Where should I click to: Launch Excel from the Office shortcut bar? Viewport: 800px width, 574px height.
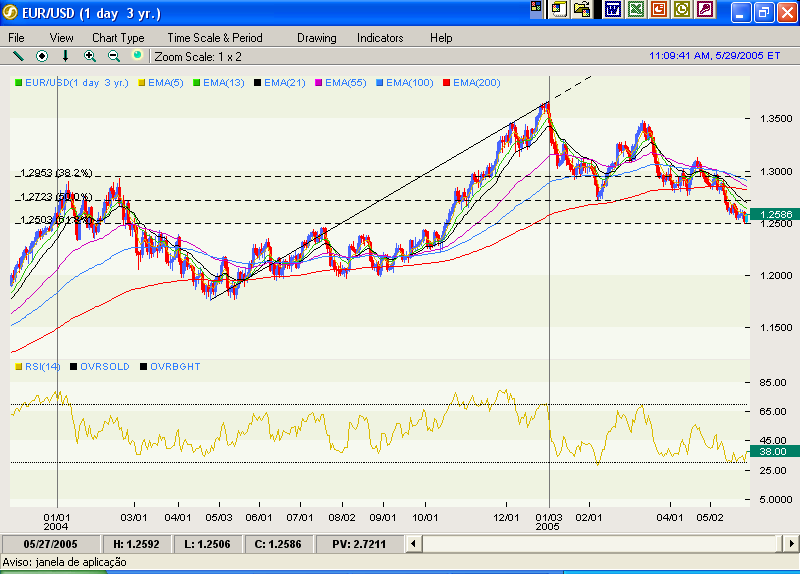tap(635, 9)
